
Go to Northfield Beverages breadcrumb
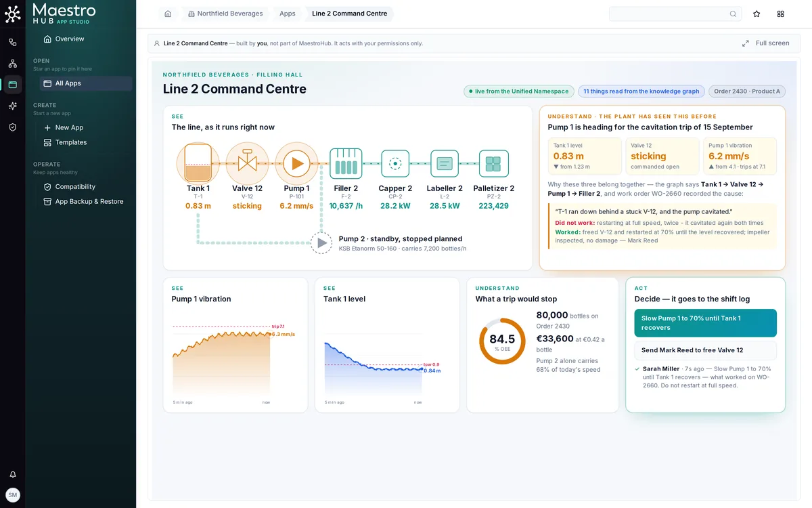pyautogui.click(x=225, y=14)
